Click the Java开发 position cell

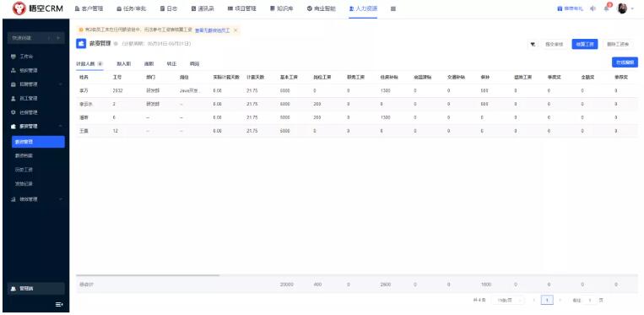point(190,90)
